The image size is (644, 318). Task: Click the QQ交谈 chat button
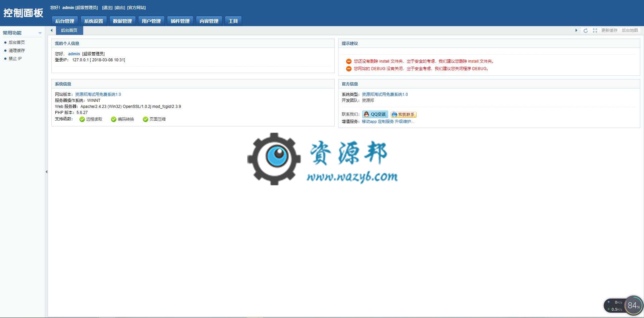click(375, 114)
